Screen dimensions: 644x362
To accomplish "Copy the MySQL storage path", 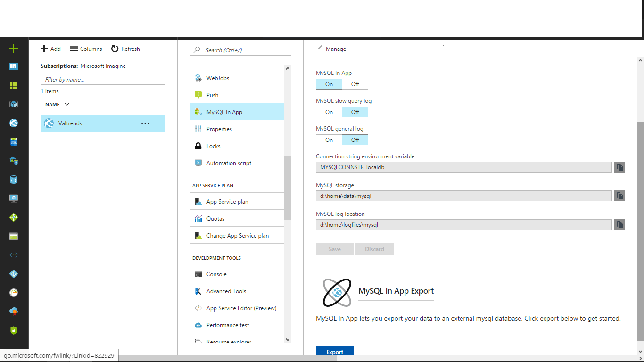I will coord(619,196).
